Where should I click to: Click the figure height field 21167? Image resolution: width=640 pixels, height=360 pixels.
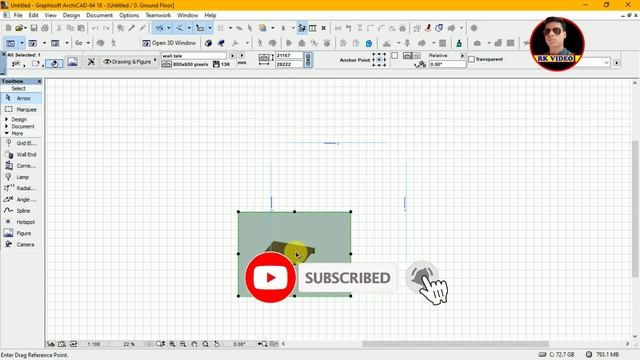pyautogui.click(x=289, y=55)
